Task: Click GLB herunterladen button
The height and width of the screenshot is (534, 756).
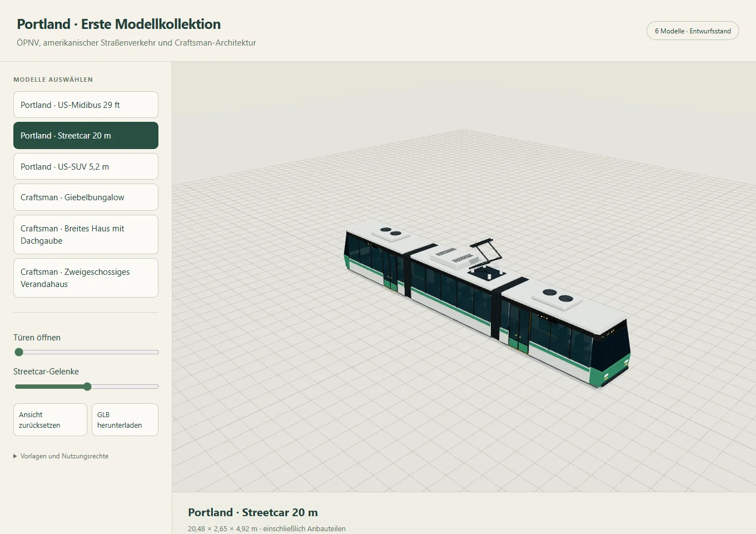Action: pos(125,419)
